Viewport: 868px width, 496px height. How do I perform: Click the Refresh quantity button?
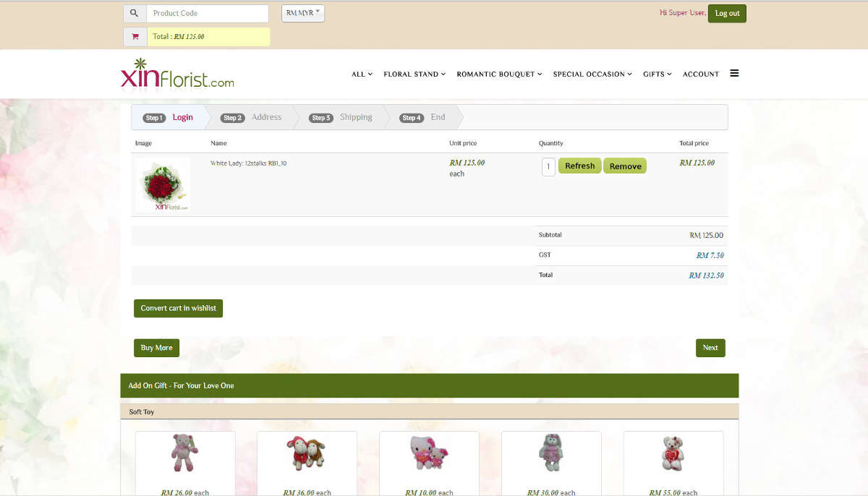(579, 166)
